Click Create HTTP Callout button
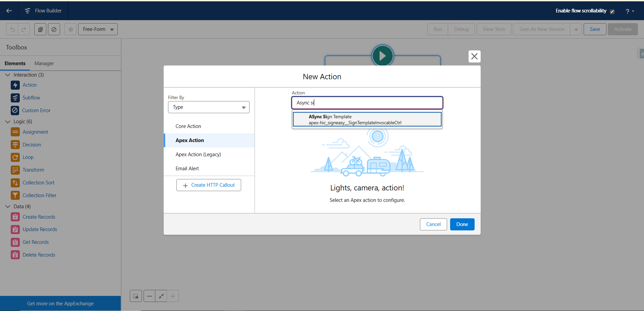Viewport: 644px width, 311px height. [x=209, y=185]
